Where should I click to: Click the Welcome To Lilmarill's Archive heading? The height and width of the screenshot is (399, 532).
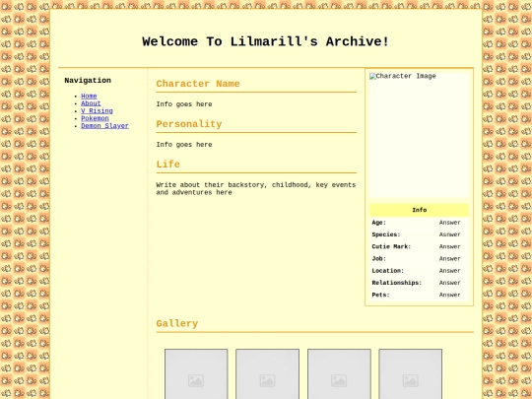pyautogui.click(x=265, y=41)
